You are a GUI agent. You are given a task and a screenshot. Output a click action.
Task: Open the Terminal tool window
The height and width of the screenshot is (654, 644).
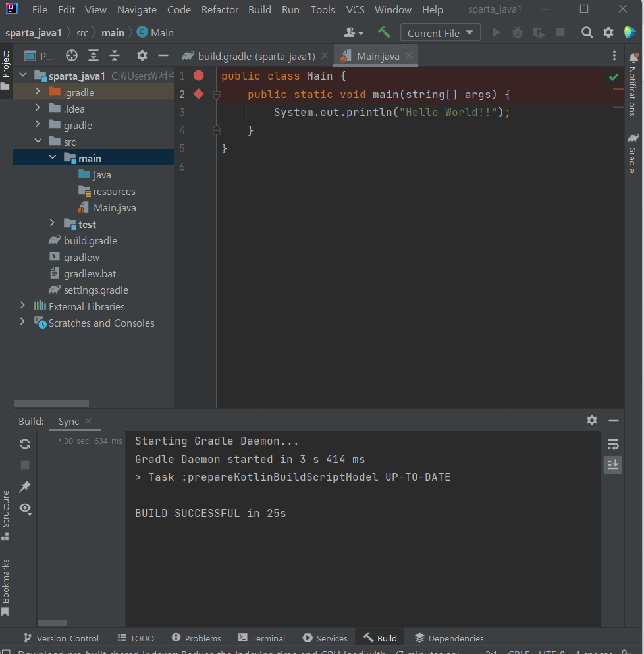[261, 638]
